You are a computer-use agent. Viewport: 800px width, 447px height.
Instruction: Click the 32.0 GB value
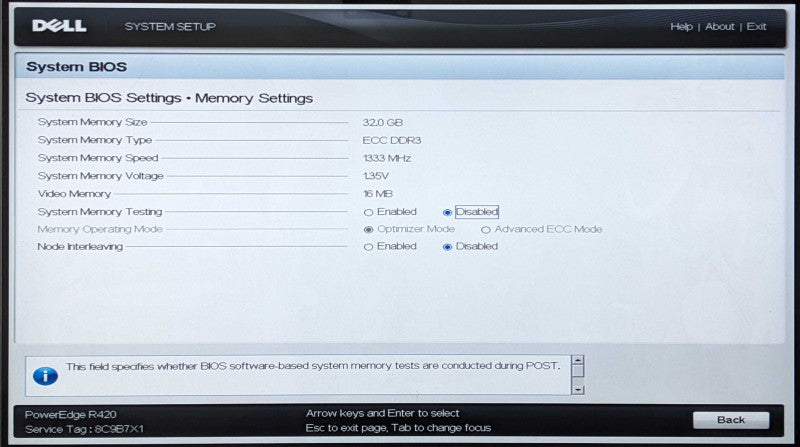point(383,122)
